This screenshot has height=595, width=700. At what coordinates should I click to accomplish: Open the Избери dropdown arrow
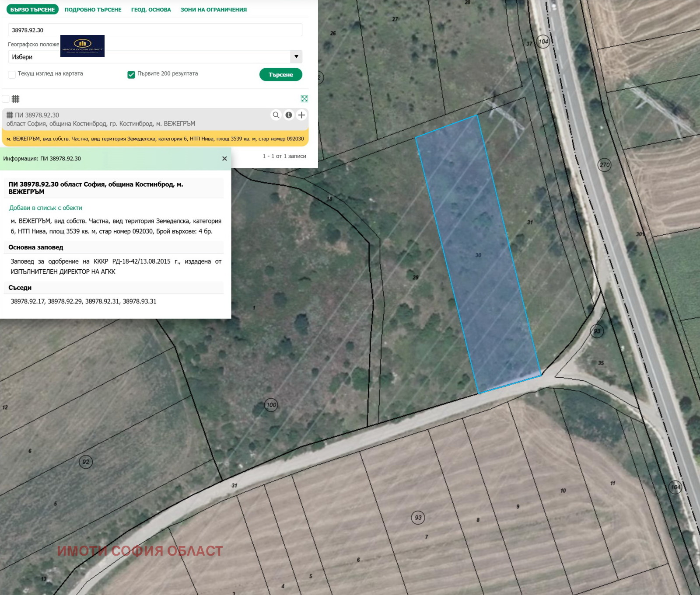[296, 57]
